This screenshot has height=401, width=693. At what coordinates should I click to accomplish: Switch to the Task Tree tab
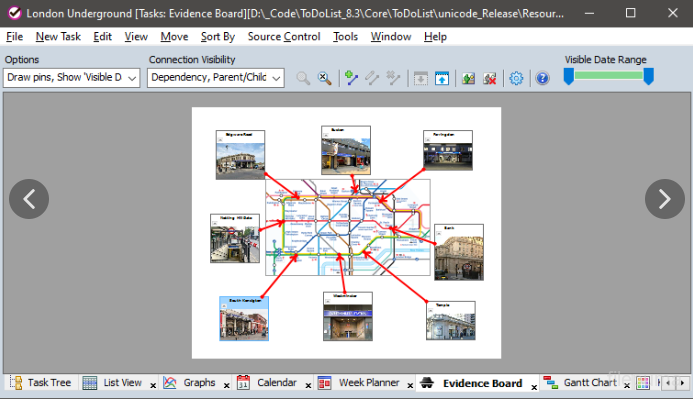[41, 382]
